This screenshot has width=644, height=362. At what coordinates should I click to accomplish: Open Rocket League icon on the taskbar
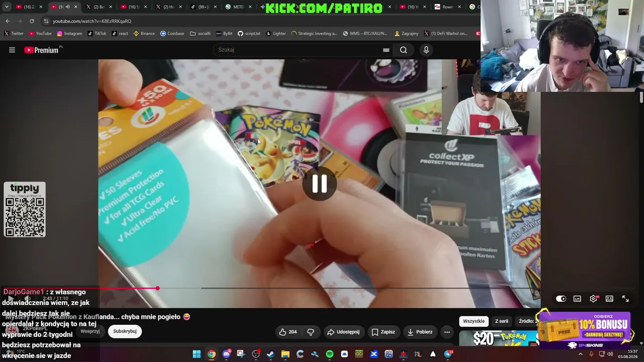(418, 354)
